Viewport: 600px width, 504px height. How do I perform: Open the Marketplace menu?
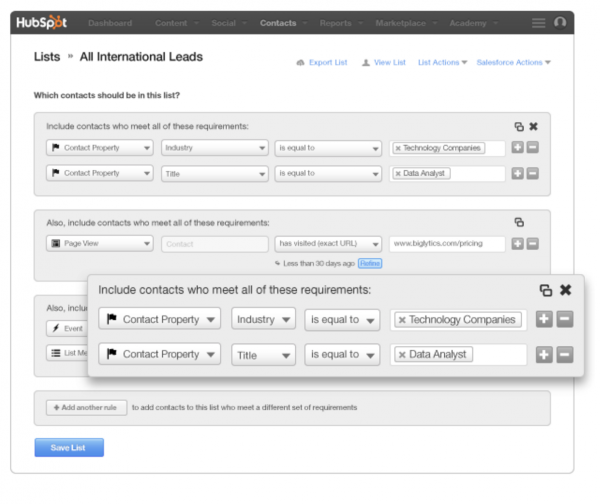[x=406, y=23]
